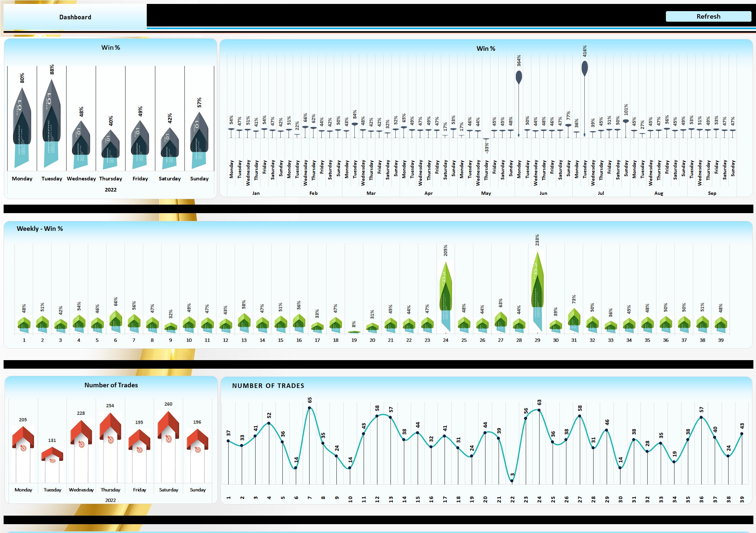Click the week 22 low point (3)

[512, 481]
